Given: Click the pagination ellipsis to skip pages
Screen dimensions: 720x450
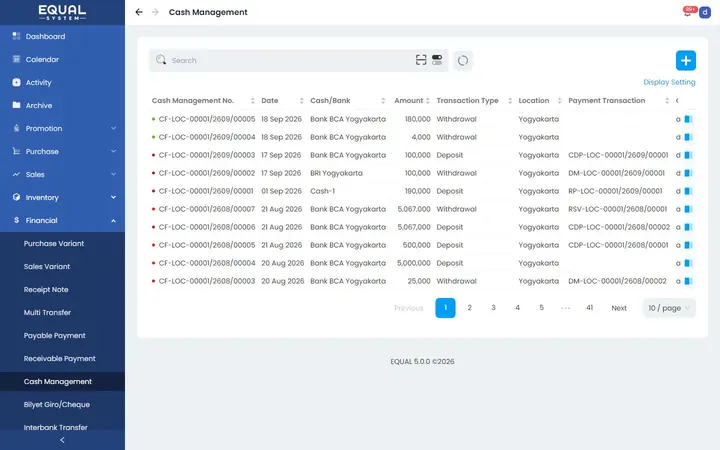Looking at the screenshot, I should click(566, 308).
